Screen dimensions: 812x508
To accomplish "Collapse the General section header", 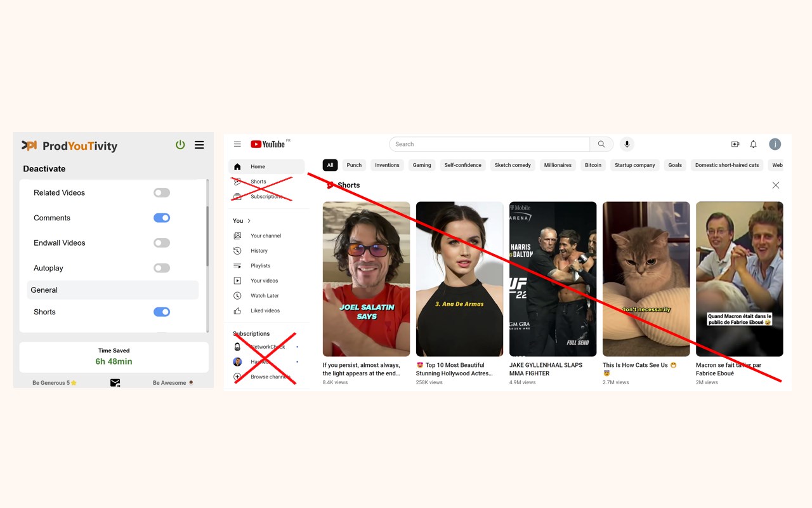I will pos(112,290).
